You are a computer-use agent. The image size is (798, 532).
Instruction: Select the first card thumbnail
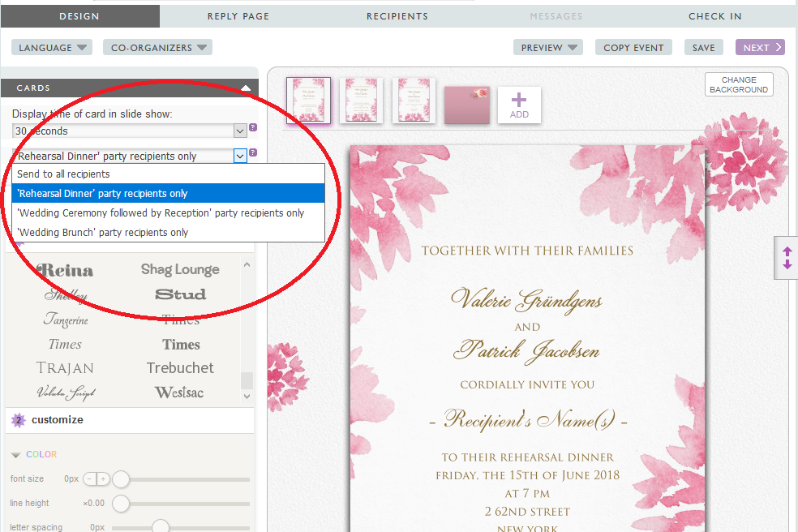308,101
